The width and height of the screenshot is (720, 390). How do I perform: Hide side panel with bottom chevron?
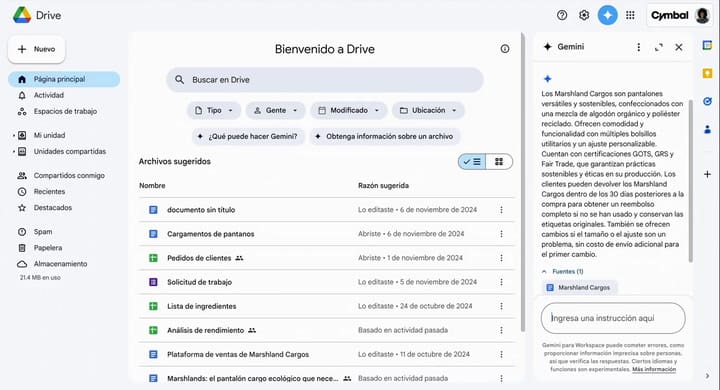[707, 376]
